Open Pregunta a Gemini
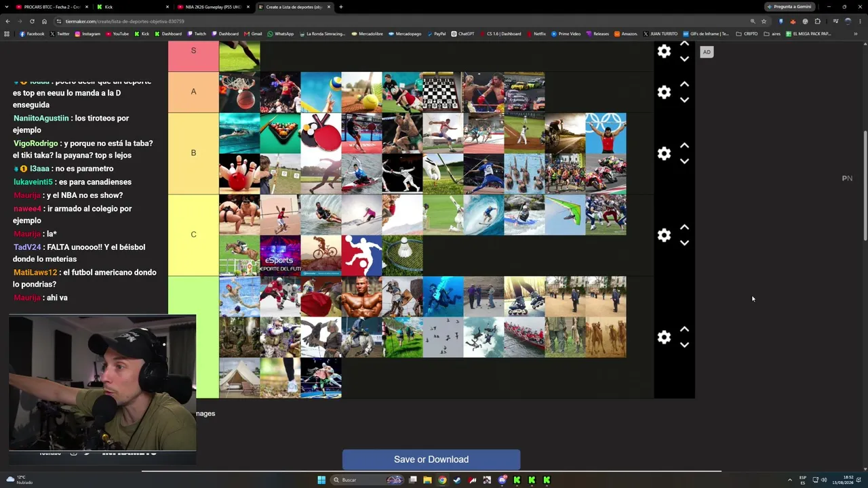The height and width of the screenshot is (488, 868). click(x=789, y=7)
